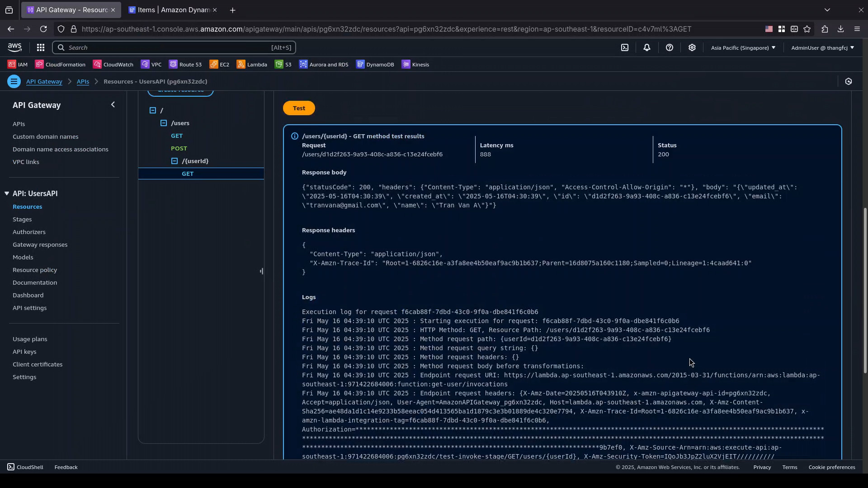
Task: Bookmark this page with the star icon
Action: [x=807, y=29]
